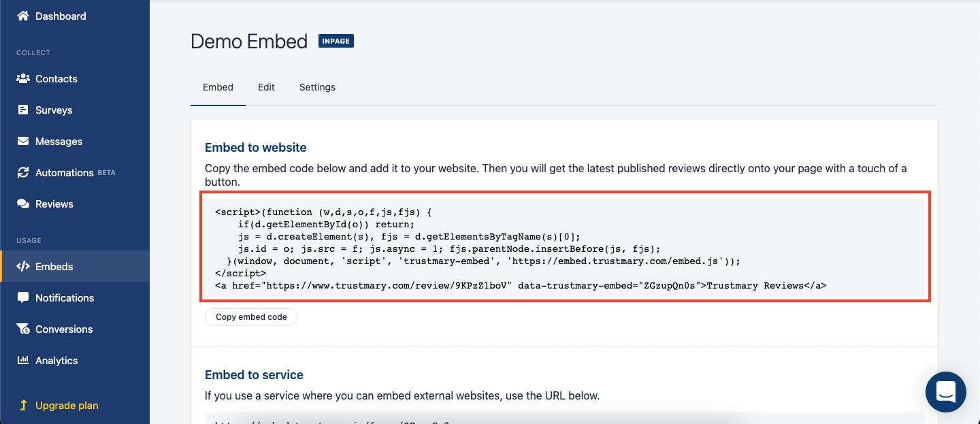Viewport: 980px width, 424px height.
Task: Open the Surveys section
Action: [x=75, y=110]
